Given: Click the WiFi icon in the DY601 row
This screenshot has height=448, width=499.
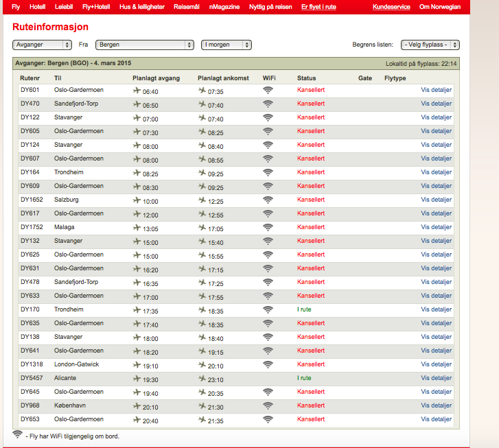Looking at the screenshot, I should click(268, 91).
